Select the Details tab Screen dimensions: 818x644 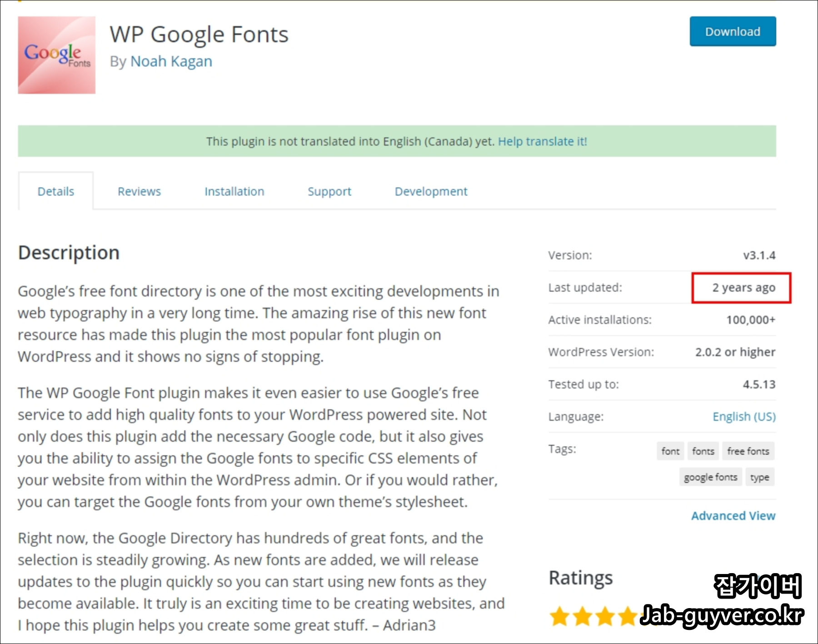56,191
